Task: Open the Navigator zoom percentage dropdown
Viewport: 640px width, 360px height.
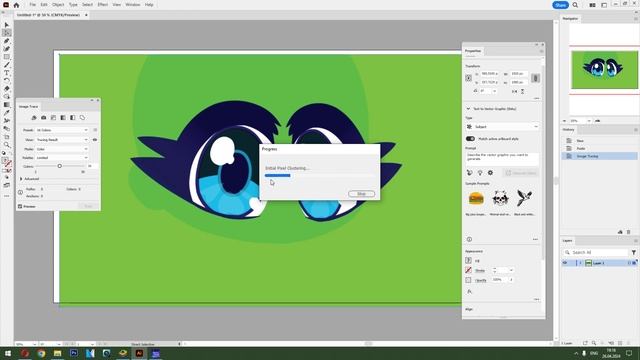Action: click(x=589, y=121)
